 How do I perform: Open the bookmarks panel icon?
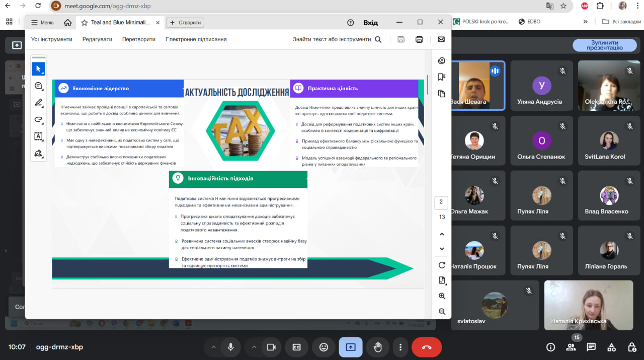tap(442, 77)
